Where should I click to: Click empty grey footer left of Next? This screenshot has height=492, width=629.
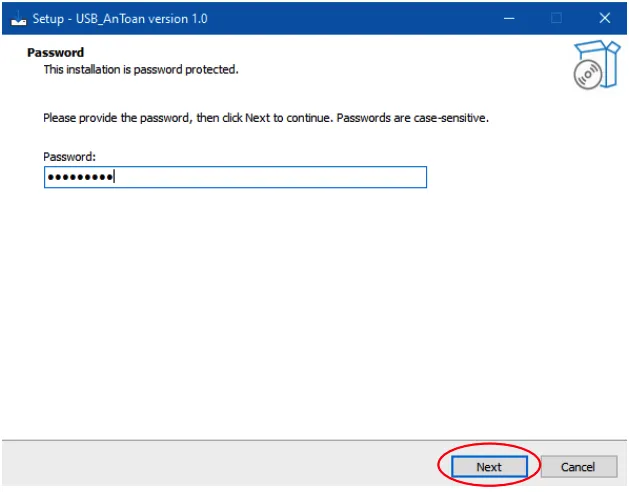[x=200, y=466]
